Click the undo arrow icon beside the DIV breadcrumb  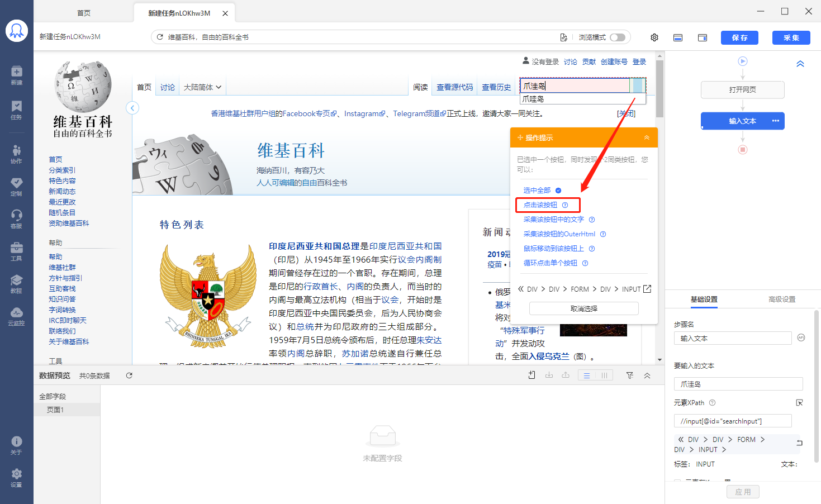pyautogui.click(x=799, y=443)
